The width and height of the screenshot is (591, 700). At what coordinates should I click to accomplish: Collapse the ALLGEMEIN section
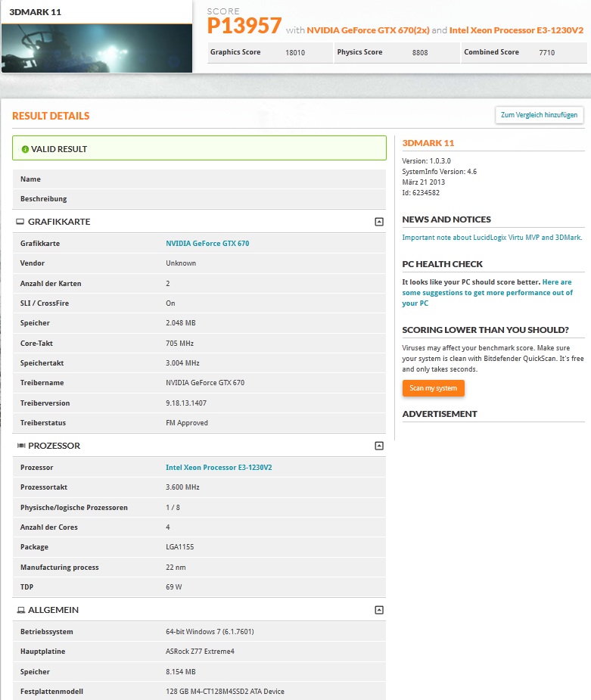point(379,610)
